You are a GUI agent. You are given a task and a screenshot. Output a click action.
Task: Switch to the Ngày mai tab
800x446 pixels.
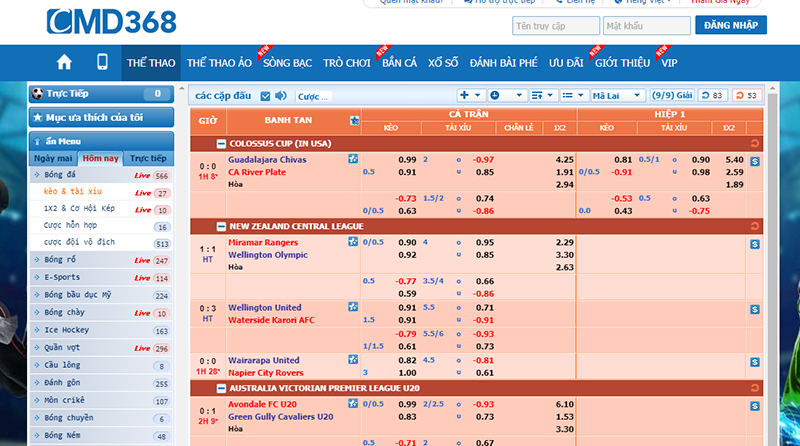pos(53,158)
